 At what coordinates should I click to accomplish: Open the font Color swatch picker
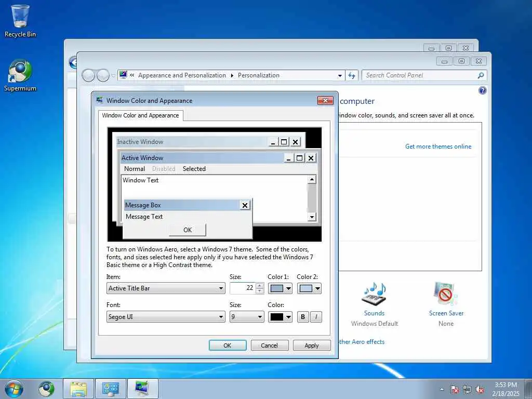[280, 317]
